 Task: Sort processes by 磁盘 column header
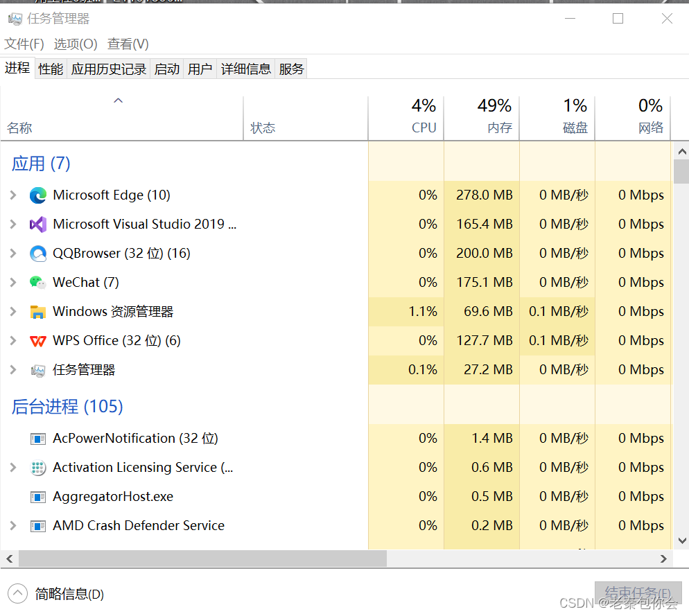[x=557, y=118]
